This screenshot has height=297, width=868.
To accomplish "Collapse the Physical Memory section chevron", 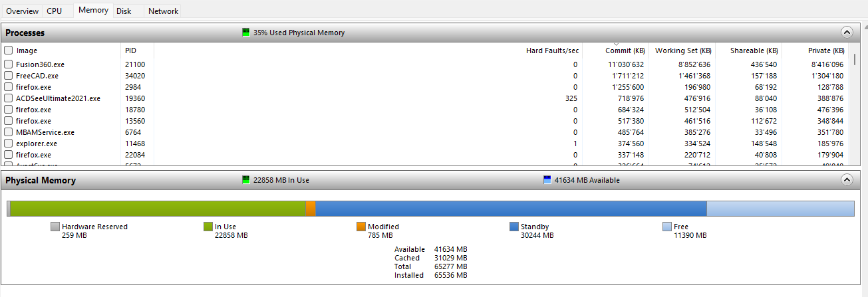I will (847, 179).
